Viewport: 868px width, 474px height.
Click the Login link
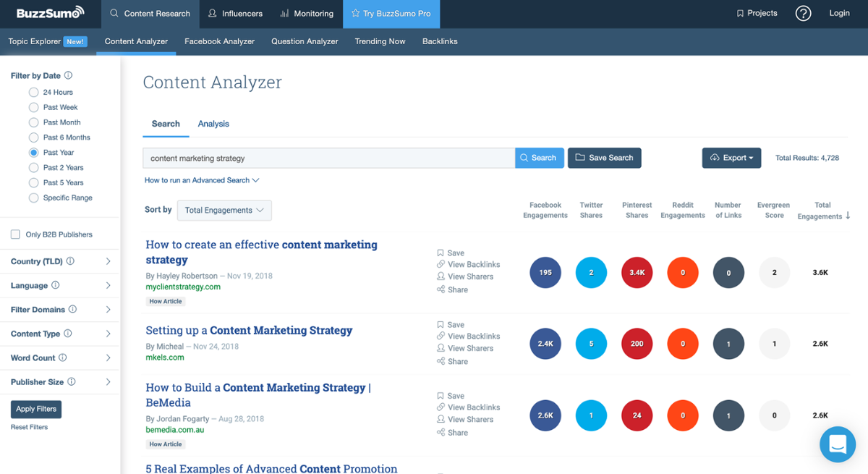point(840,13)
